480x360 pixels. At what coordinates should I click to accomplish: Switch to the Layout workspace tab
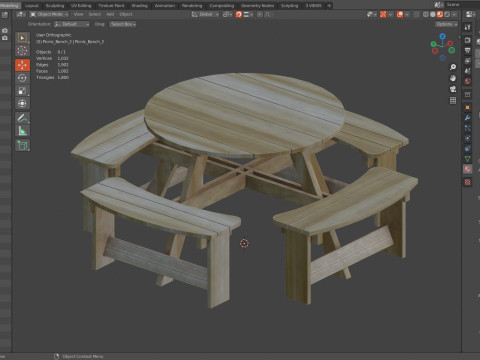[32, 6]
